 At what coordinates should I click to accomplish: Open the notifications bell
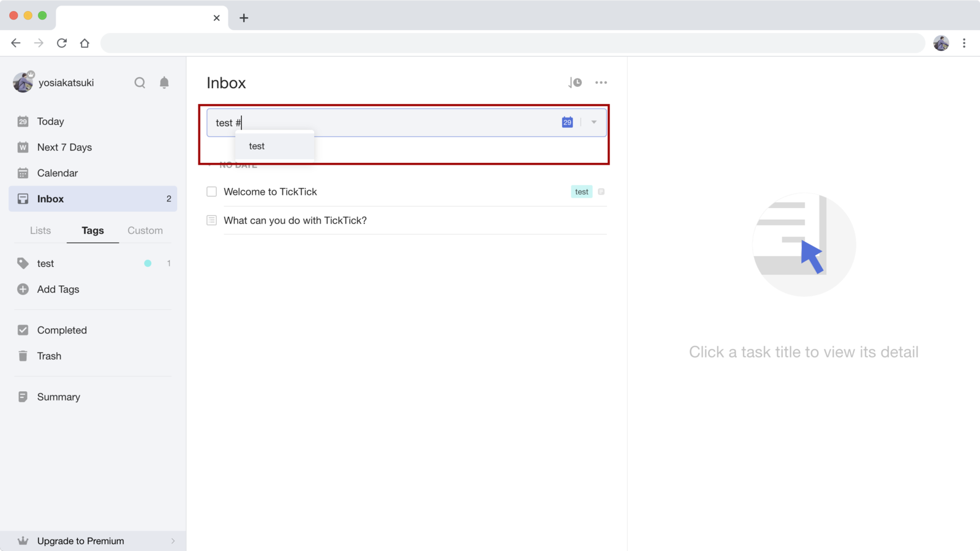164,83
